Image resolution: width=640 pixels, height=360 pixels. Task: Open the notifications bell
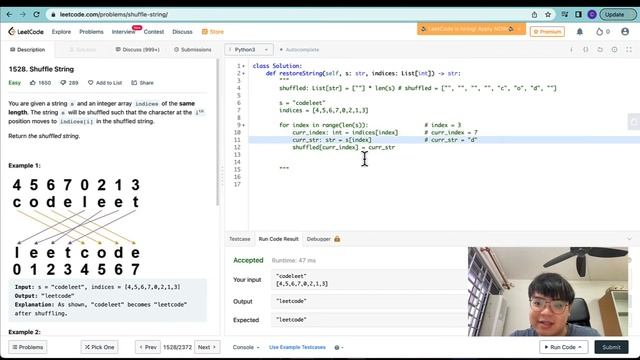[x=580, y=31]
